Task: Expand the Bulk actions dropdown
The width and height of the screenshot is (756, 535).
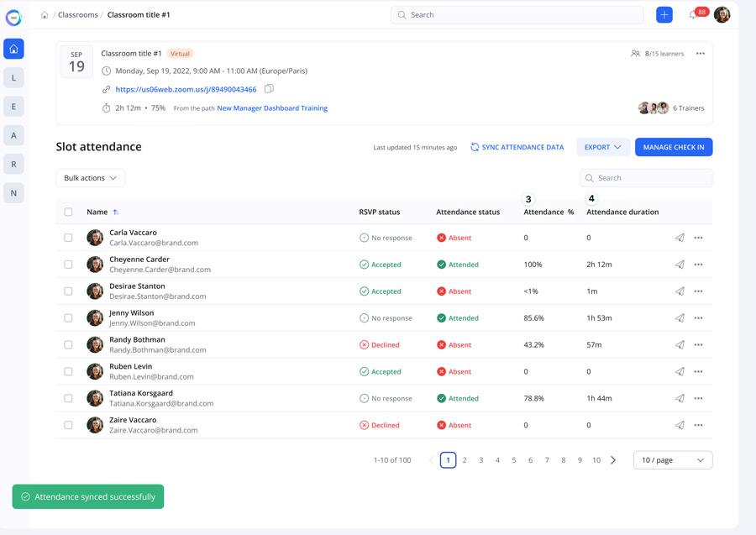Action: pyautogui.click(x=91, y=178)
